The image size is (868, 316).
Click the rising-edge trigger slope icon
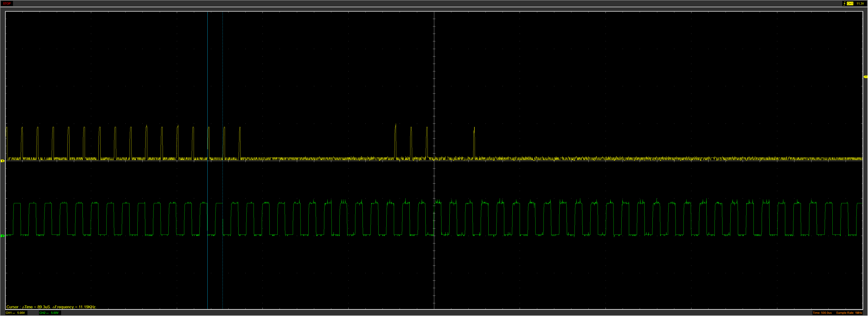pos(844,3)
